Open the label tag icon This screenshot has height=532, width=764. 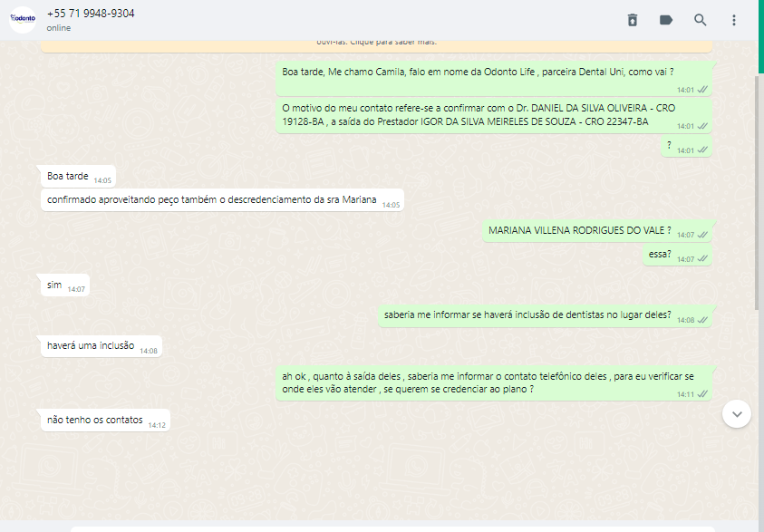tap(666, 20)
